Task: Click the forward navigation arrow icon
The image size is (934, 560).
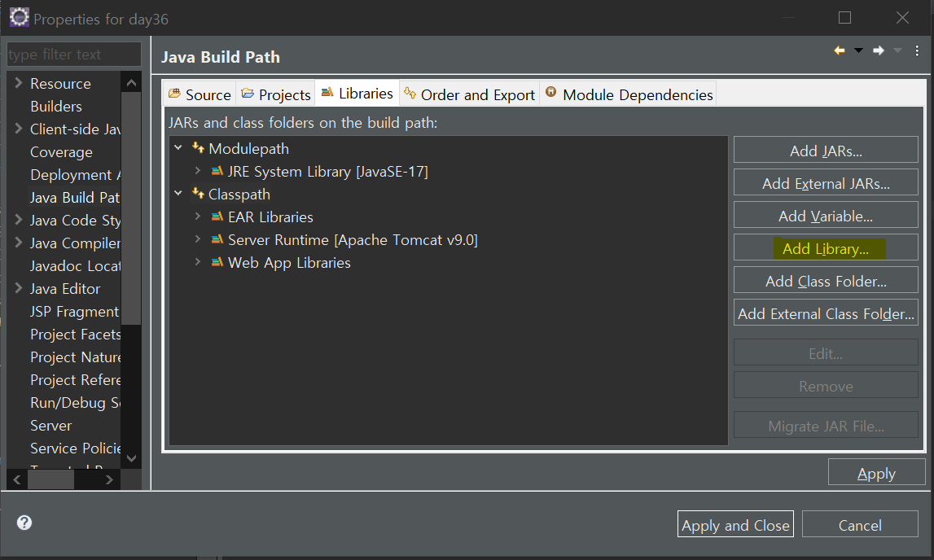Action: (x=879, y=50)
